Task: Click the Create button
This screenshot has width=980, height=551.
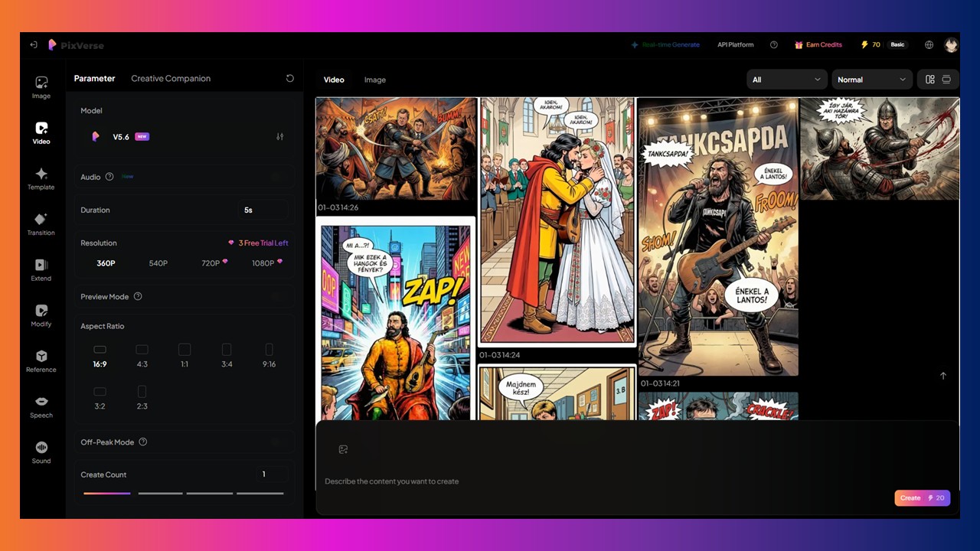Action: [x=922, y=498]
